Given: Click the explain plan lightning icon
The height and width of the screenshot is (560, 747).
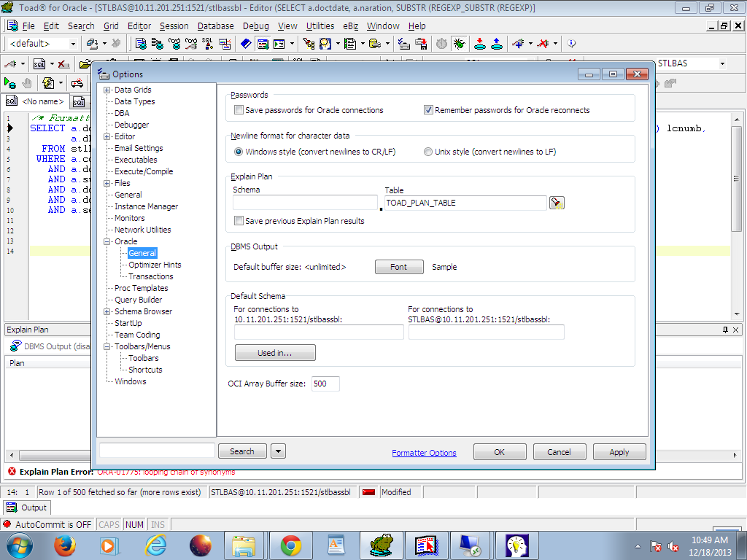Looking at the screenshot, I should [x=48, y=83].
